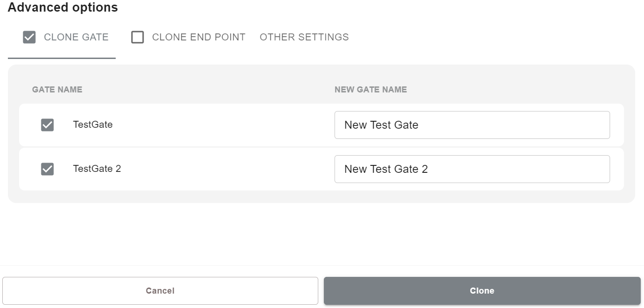Click the active underline beneath Clone Gate tab

pyautogui.click(x=62, y=58)
